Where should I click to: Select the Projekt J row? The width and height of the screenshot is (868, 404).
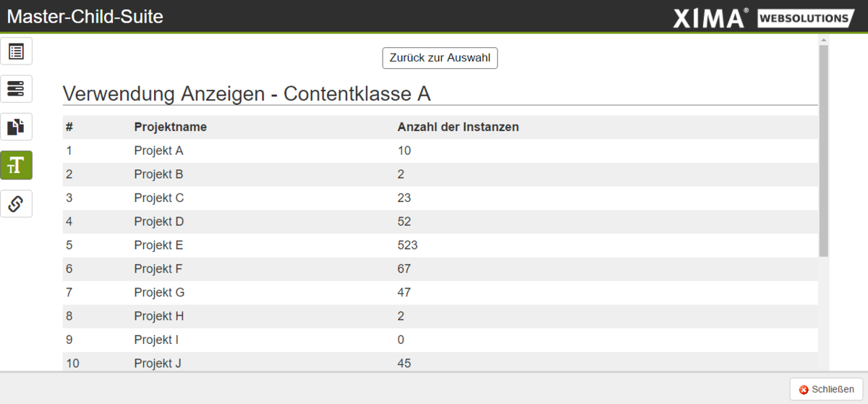(x=441, y=363)
